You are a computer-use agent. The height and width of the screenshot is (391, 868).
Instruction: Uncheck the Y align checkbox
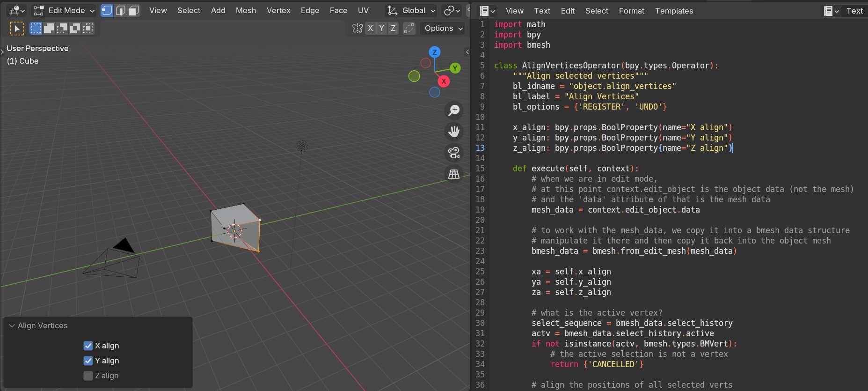[88, 361]
